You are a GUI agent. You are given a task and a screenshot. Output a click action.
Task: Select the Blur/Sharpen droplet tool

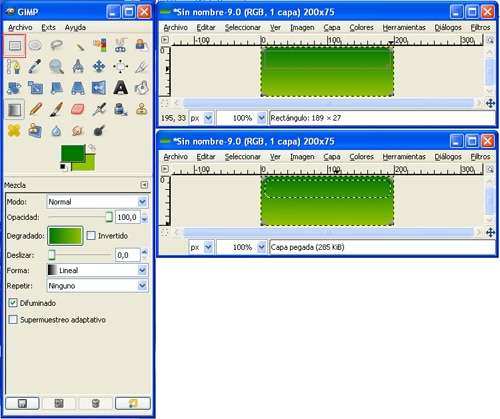pos(57,131)
